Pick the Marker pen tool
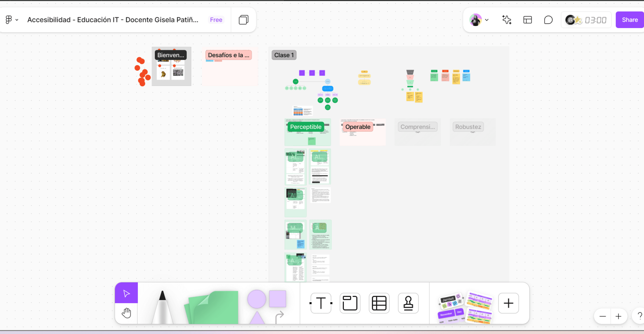644x334 pixels. tap(162, 307)
